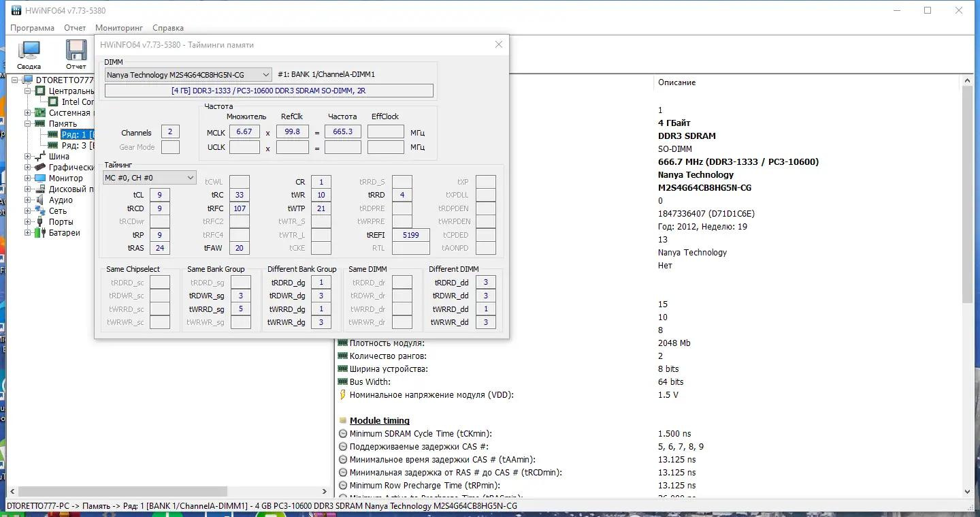Open the Сеть network tree node

click(58, 211)
